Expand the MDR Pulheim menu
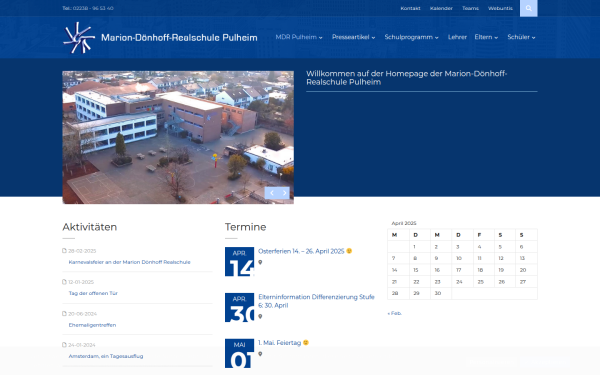The image size is (600, 375). (x=299, y=37)
